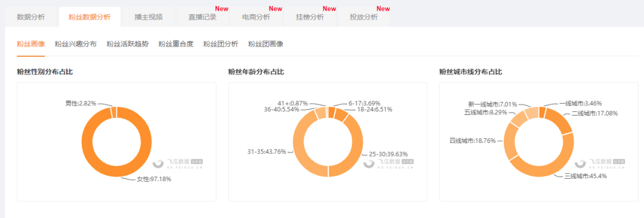Open the 挂榜分析 tab
The width and height of the screenshot is (644, 218).
[310, 17]
